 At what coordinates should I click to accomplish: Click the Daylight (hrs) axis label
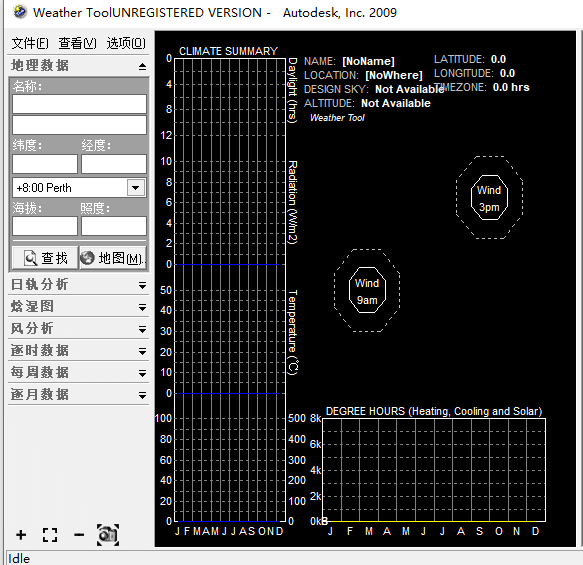[293, 90]
